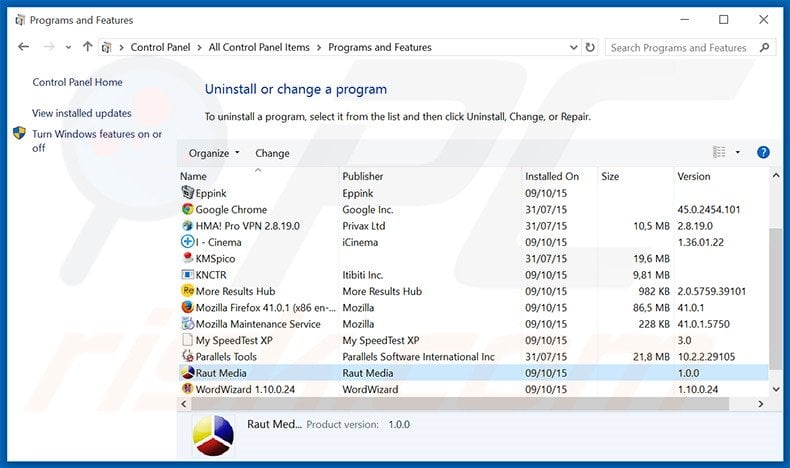
Task: Click vertical scrollbar up arrow
Action: pos(776,176)
